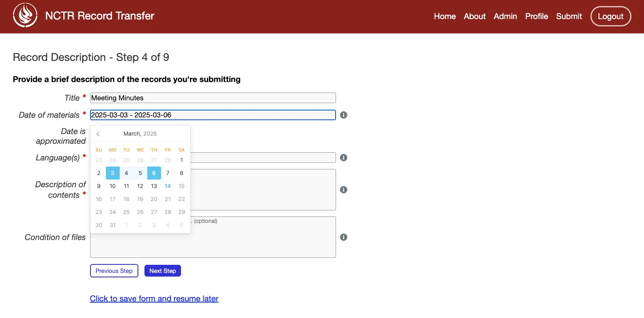This screenshot has height=318, width=644.
Task: Open the Home nav item
Action: [x=445, y=16]
